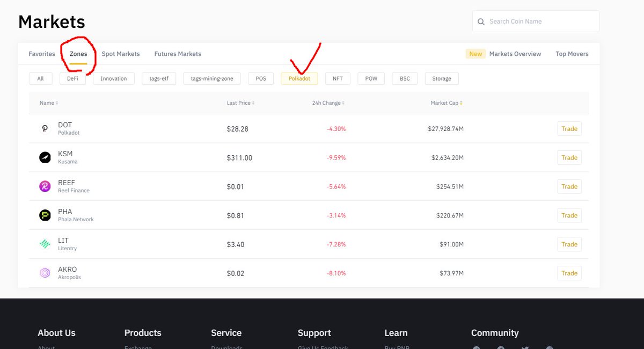This screenshot has width=644, height=349.
Task: Focus the Search Coin Name field
Action: 536,21
